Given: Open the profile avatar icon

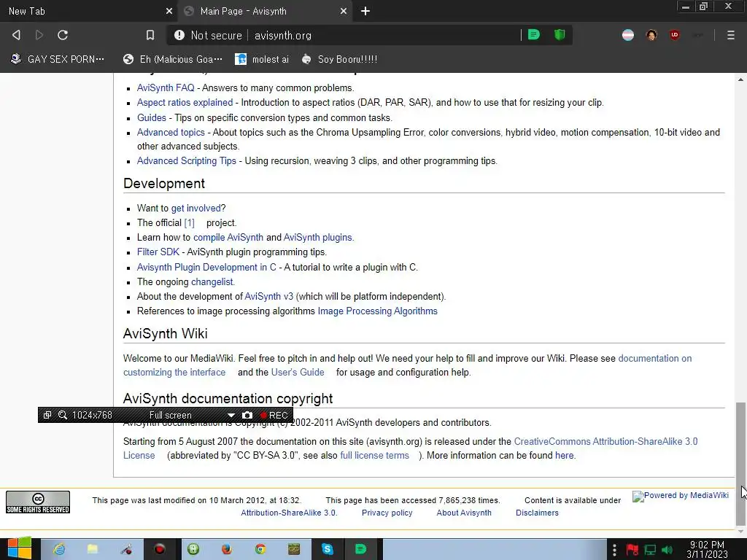Looking at the screenshot, I should point(651,35).
